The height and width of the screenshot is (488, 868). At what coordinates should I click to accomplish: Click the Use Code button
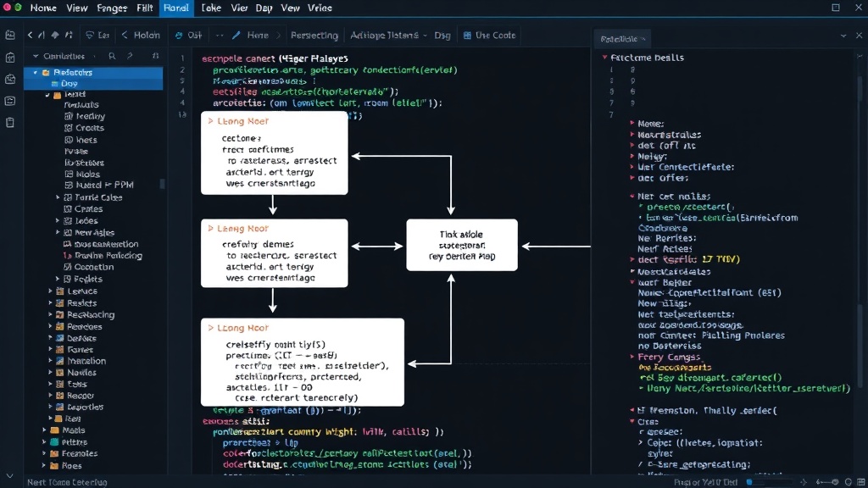click(x=489, y=35)
